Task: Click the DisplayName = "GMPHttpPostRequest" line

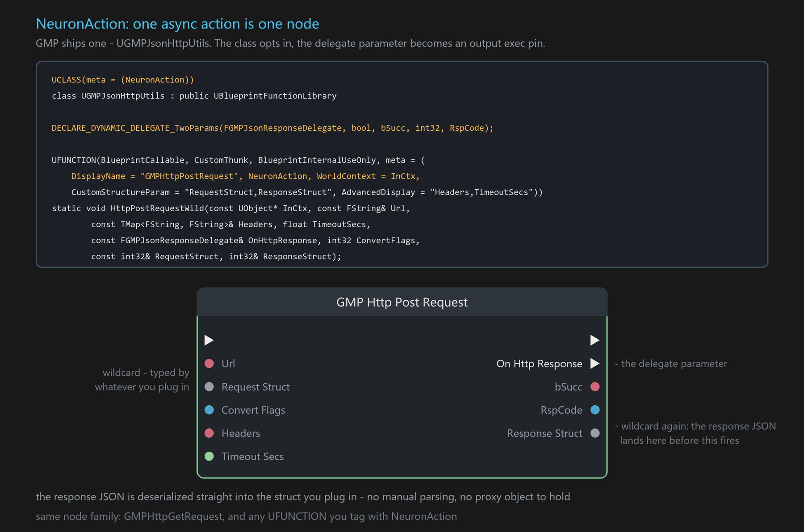Action: (x=245, y=176)
